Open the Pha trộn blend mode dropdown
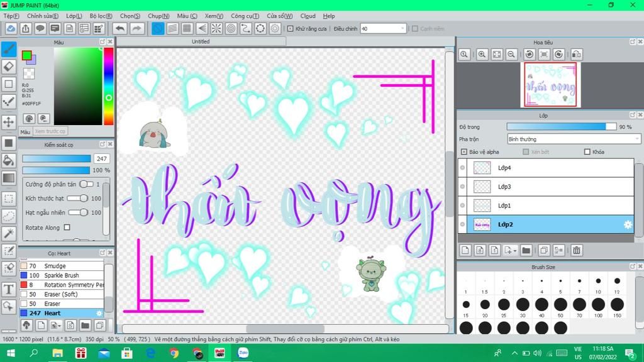The width and height of the screenshot is (644, 362). click(574, 139)
